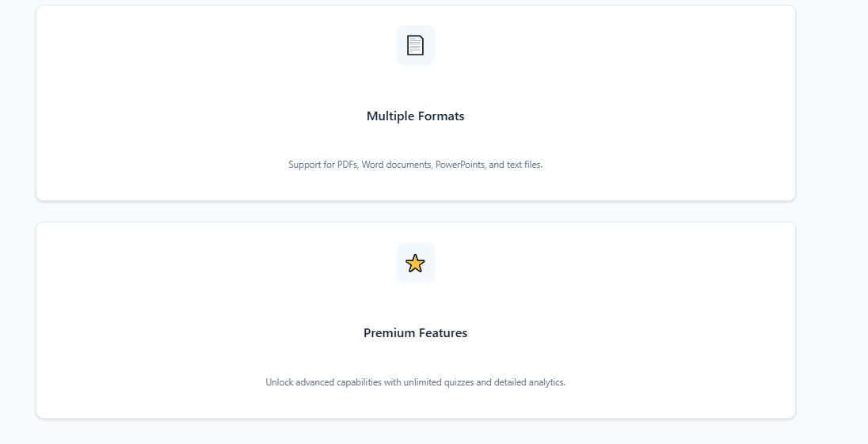Viewport: 868px width, 444px height.
Task: Click the 'Unlock advanced capabilities' description line
Action: pyautogui.click(x=415, y=382)
